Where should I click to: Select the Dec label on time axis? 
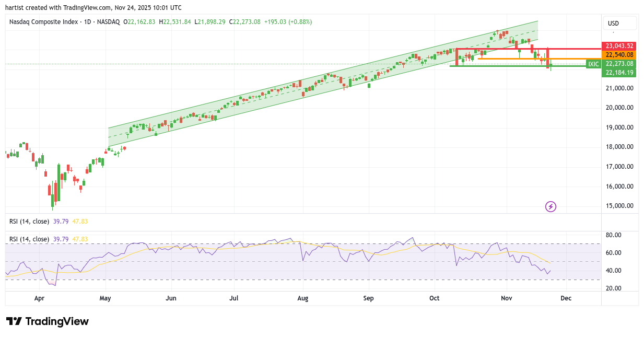click(x=566, y=298)
